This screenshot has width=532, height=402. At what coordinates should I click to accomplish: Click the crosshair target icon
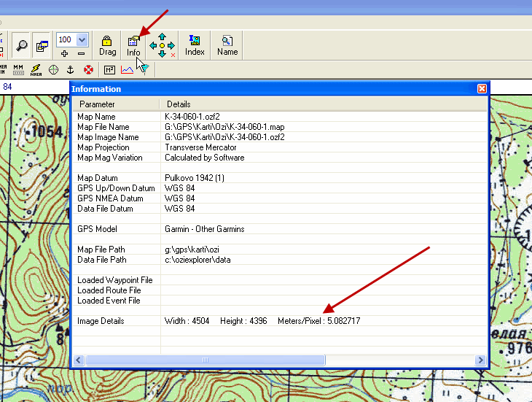coord(53,70)
